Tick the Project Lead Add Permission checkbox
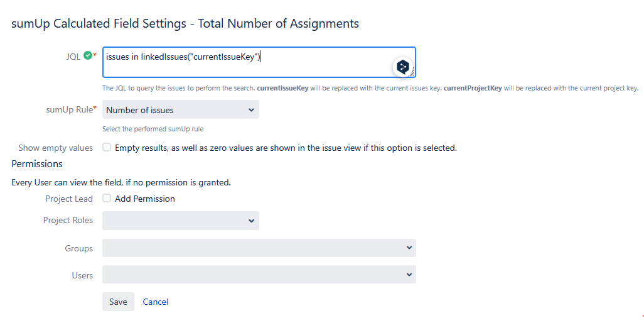Screen dimensions: 644x318 tap(107, 199)
